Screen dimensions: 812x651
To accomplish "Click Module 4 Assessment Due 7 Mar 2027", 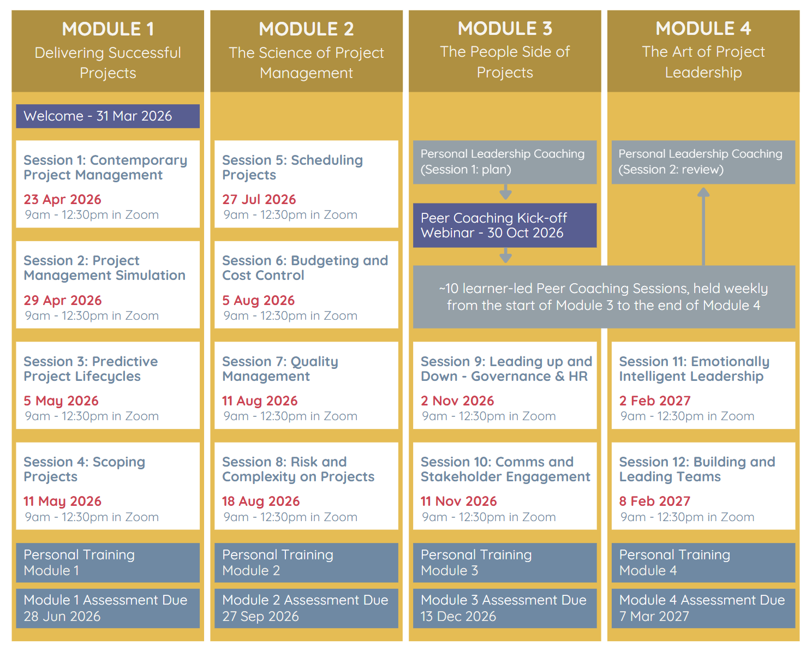I will [x=703, y=608].
